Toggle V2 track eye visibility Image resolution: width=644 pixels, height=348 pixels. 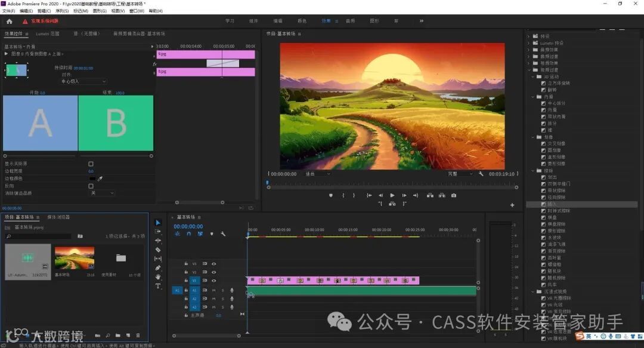tap(213, 272)
